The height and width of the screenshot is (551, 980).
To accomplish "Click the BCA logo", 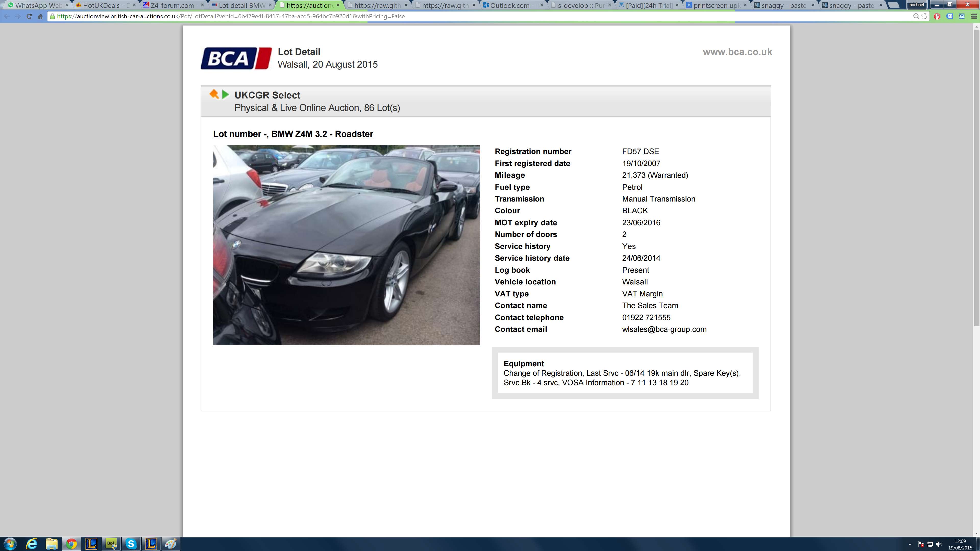I will (x=236, y=58).
